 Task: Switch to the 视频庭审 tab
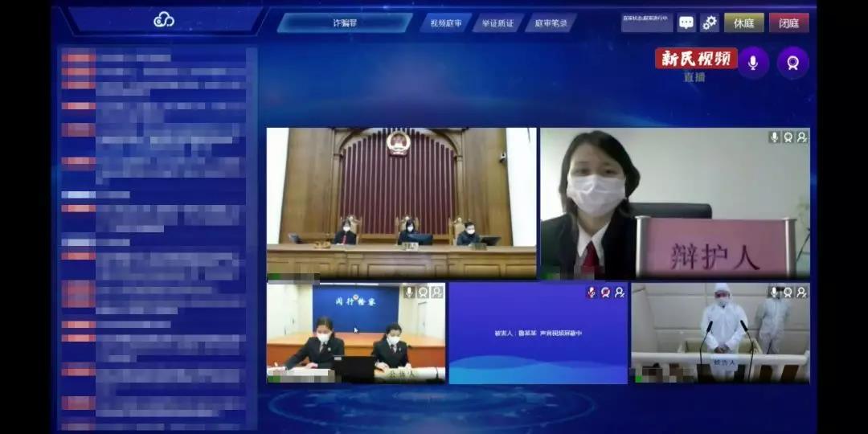(446, 23)
